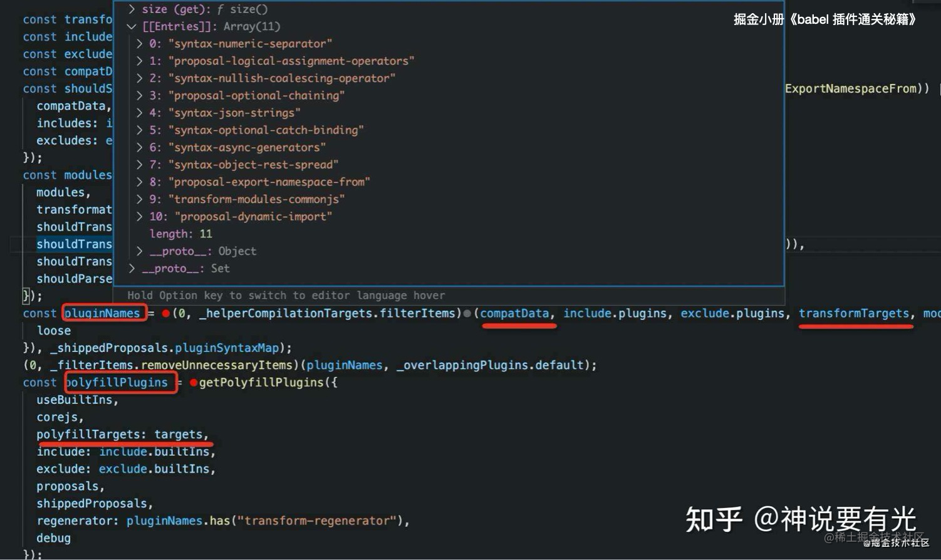Screen dimensions: 941x560
Task: Click include.plugins argument
Action: coord(615,313)
